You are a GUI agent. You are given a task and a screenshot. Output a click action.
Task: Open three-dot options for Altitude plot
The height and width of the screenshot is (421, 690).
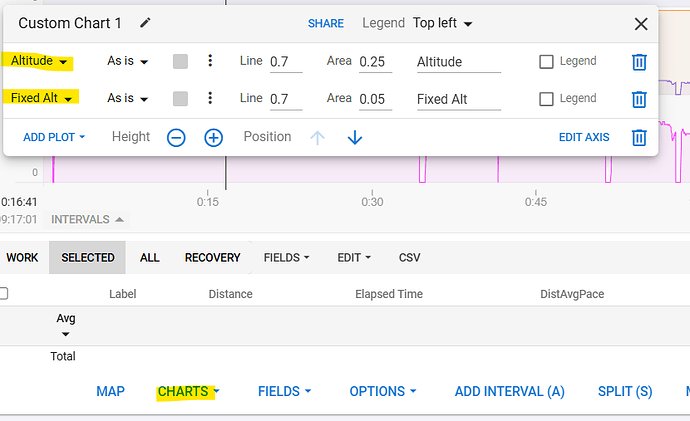point(210,62)
